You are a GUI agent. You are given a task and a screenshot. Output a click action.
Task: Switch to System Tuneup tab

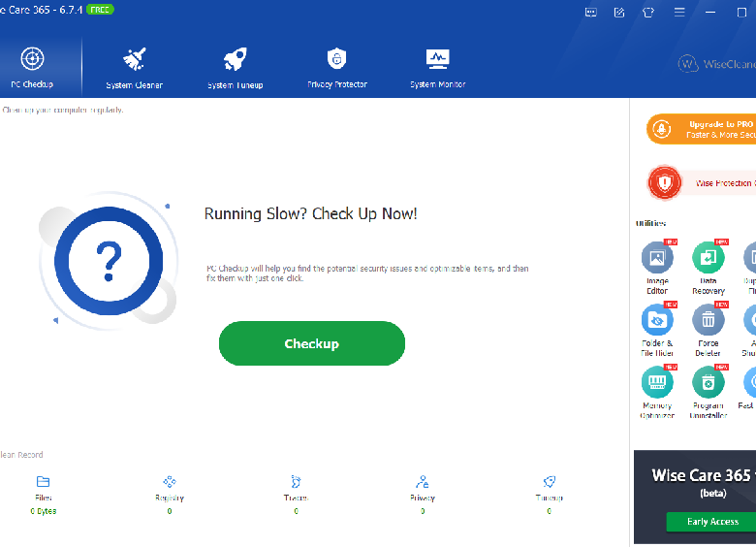(x=236, y=69)
